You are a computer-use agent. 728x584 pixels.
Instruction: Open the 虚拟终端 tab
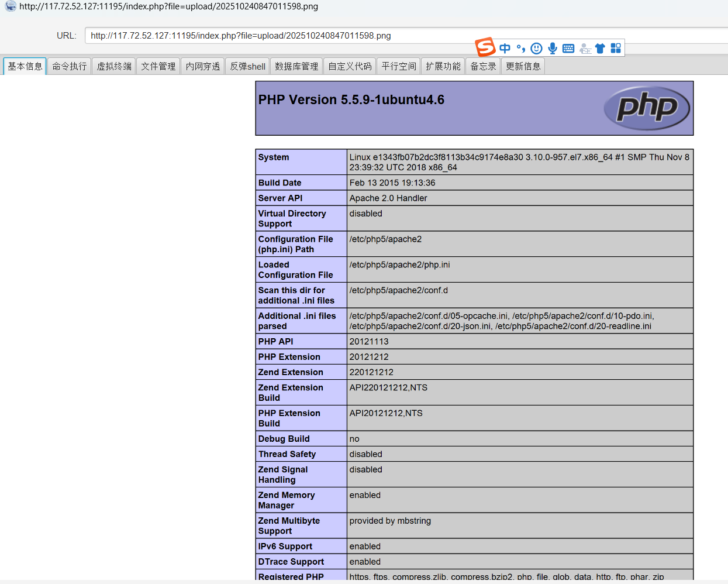click(x=113, y=66)
